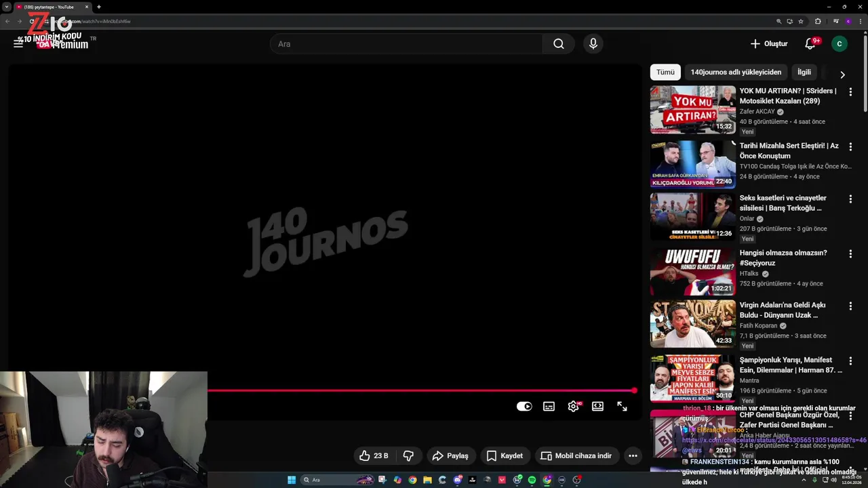
Task: Click the Paylaş share button
Action: pos(451,456)
